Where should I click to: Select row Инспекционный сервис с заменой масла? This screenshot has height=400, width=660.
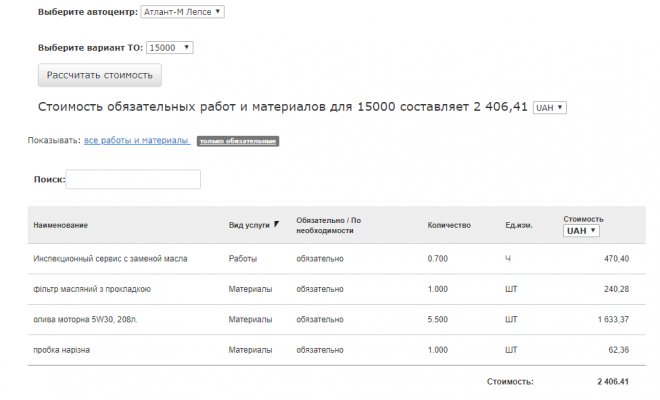[x=337, y=259]
